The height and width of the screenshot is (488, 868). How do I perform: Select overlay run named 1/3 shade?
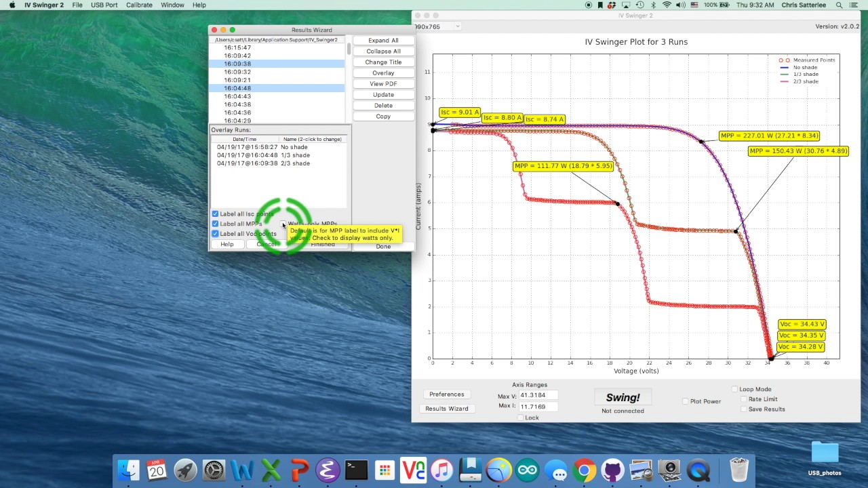pos(279,155)
